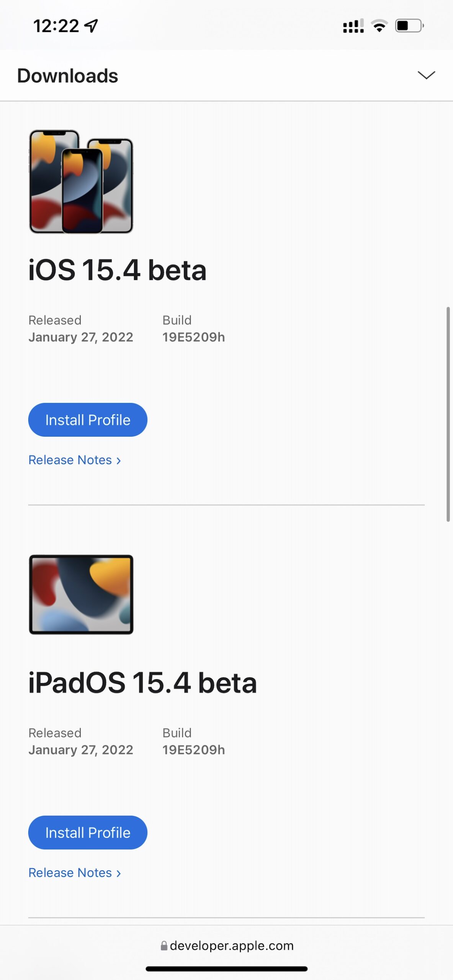
Task: Tap the iPad device thumbnail image
Action: click(x=81, y=594)
